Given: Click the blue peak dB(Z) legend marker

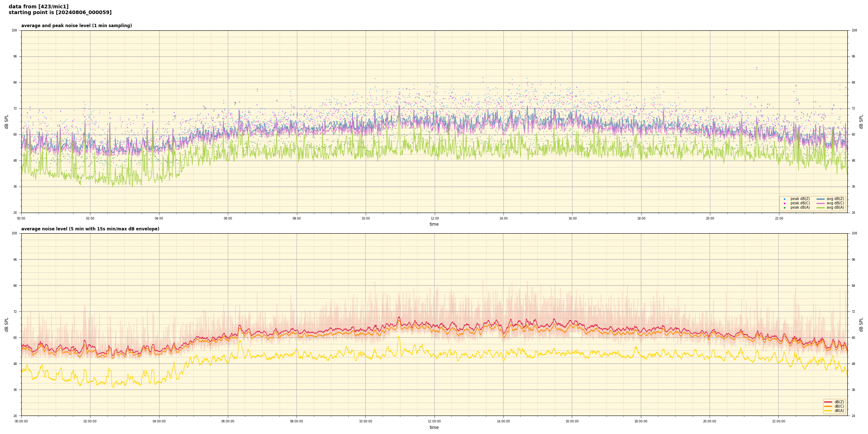Looking at the screenshot, I should point(784,199).
